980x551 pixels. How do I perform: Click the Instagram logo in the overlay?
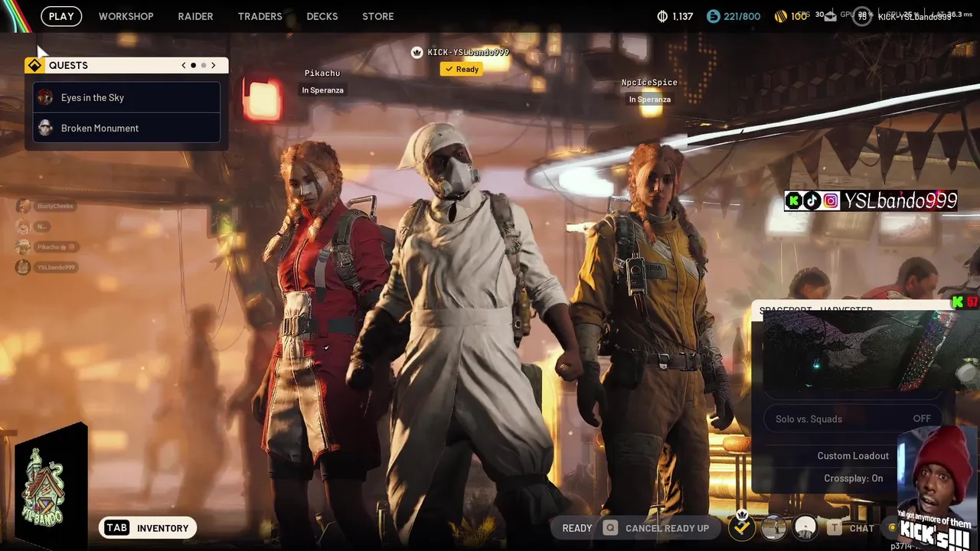[831, 201]
